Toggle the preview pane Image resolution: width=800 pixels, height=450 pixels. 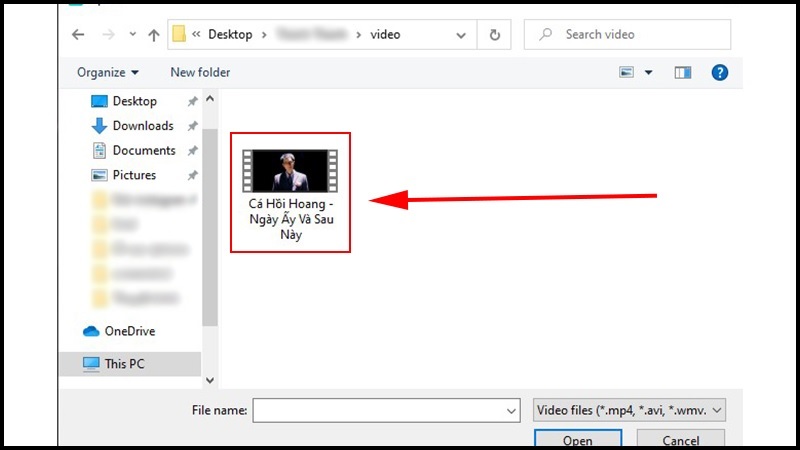click(x=683, y=72)
